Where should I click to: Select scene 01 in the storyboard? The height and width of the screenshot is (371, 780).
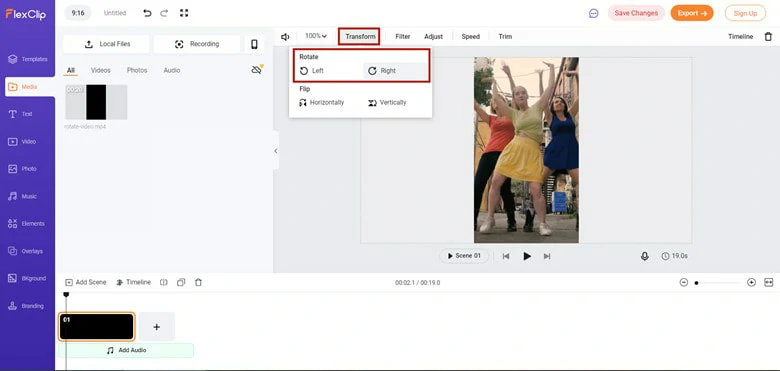(x=97, y=327)
